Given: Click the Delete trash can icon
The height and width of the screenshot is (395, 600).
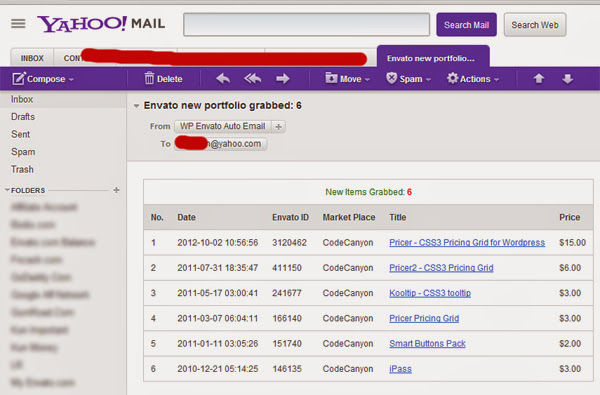Looking at the screenshot, I should coord(149,78).
